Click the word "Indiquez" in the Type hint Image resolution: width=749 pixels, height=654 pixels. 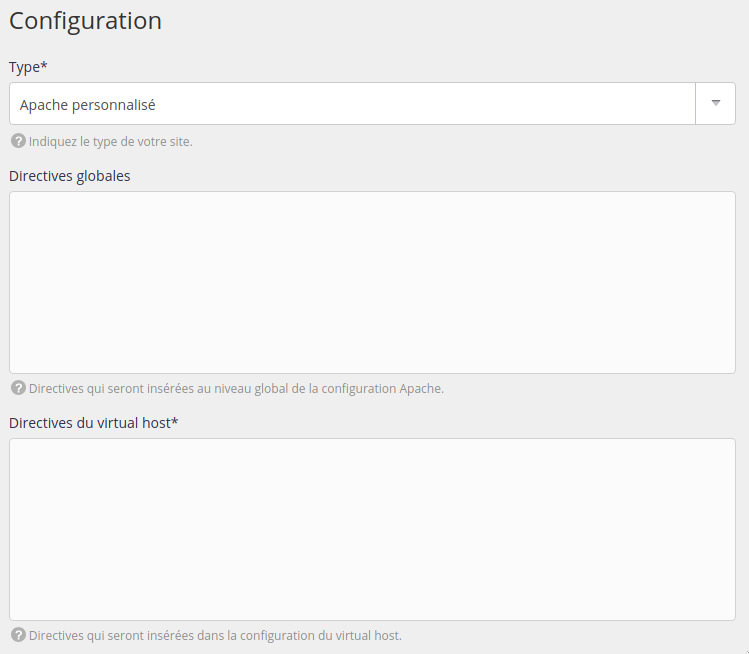tap(53, 142)
